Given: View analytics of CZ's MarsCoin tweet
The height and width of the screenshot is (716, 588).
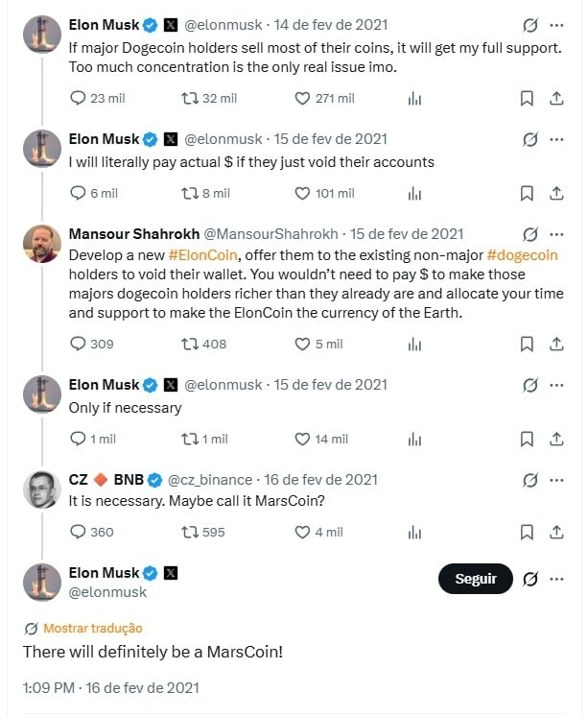Looking at the screenshot, I should click(414, 532).
